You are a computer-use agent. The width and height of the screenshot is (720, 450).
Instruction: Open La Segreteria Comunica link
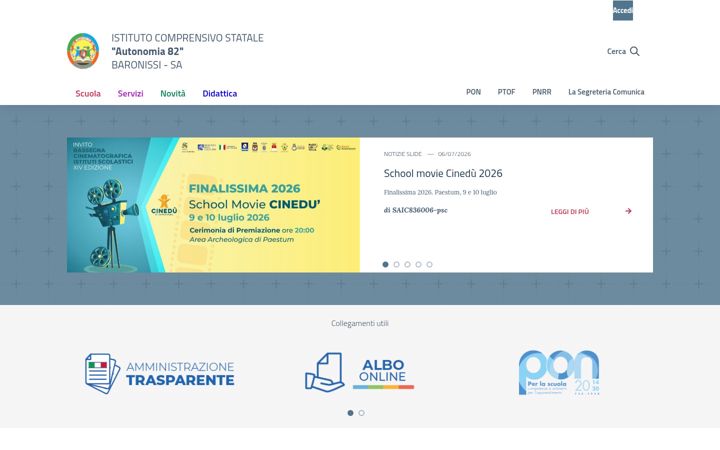pyautogui.click(x=606, y=92)
